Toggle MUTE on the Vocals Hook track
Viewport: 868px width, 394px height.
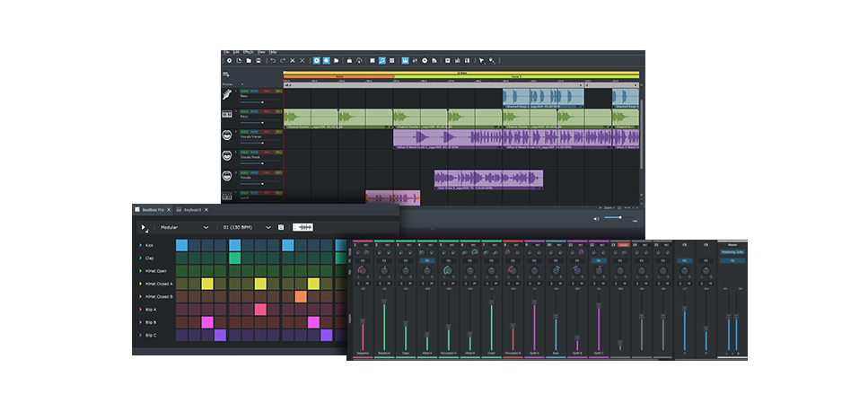pyautogui.click(x=254, y=153)
